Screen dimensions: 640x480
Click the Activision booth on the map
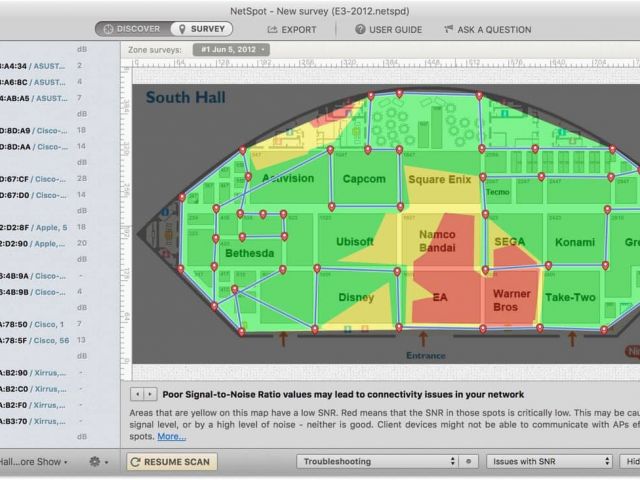tap(288, 178)
